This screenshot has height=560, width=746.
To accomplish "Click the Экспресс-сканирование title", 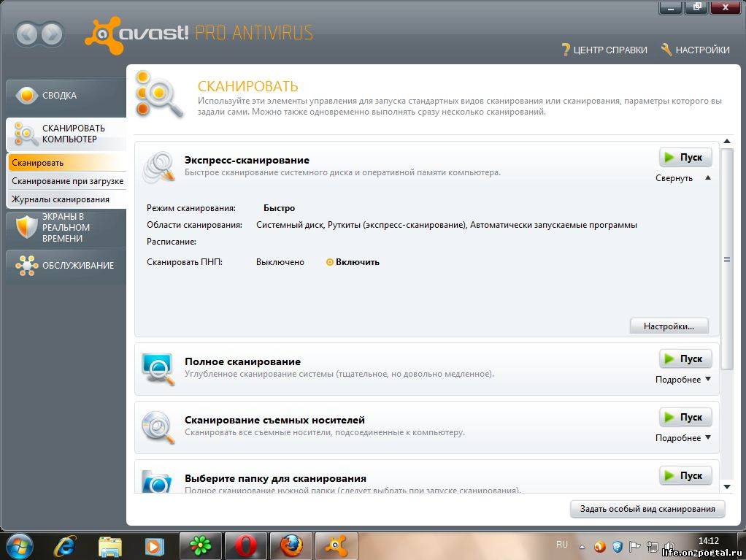I will 247,161.
